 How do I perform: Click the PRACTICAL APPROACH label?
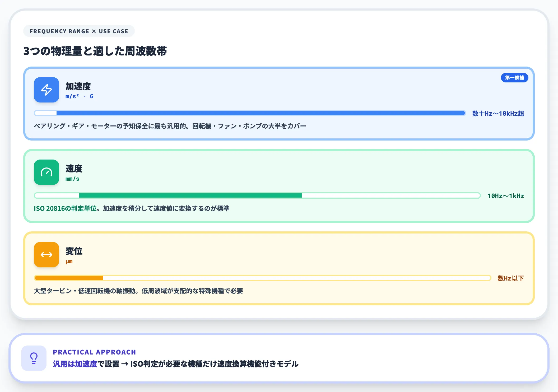pos(94,352)
